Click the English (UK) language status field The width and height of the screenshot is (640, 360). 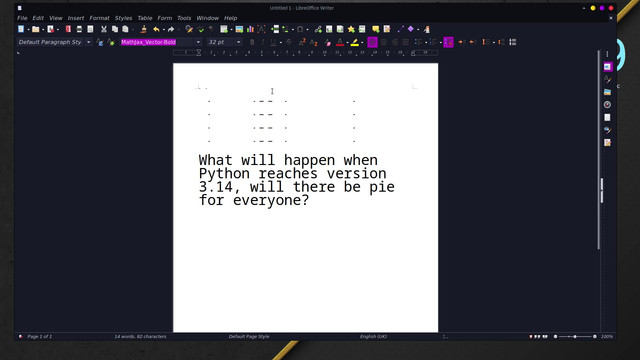pyautogui.click(x=373, y=336)
